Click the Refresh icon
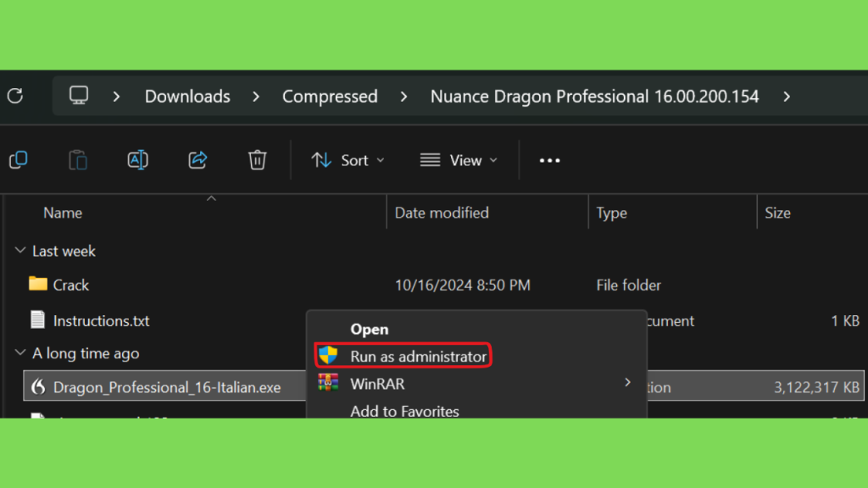Viewport: 868px width, 488px height. pos(15,97)
